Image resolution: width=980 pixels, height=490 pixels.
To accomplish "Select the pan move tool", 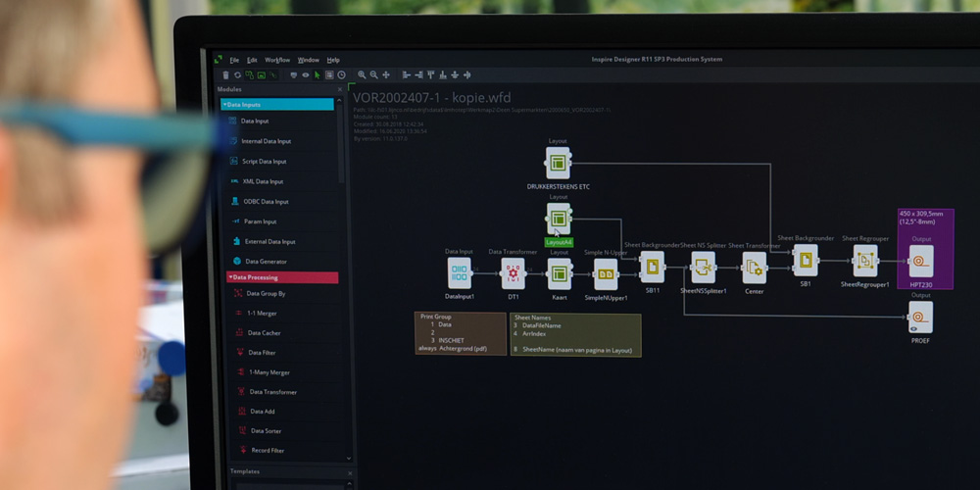I will (x=385, y=75).
